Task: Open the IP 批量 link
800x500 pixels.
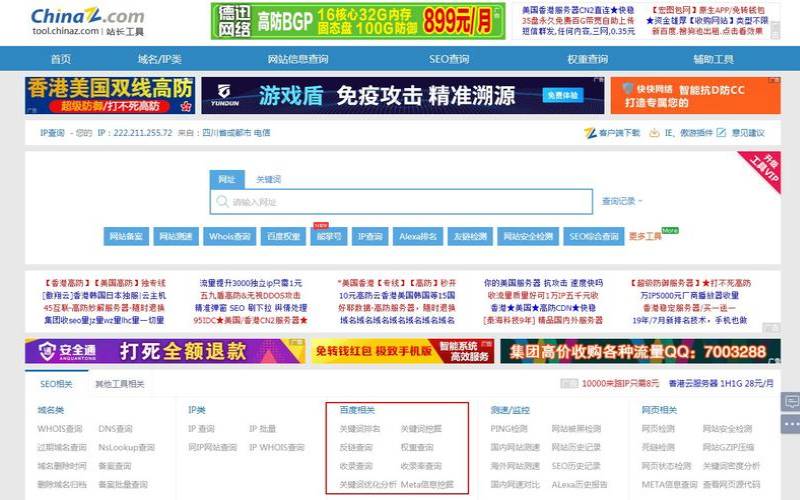Action: pyautogui.click(x=262, y=429)
